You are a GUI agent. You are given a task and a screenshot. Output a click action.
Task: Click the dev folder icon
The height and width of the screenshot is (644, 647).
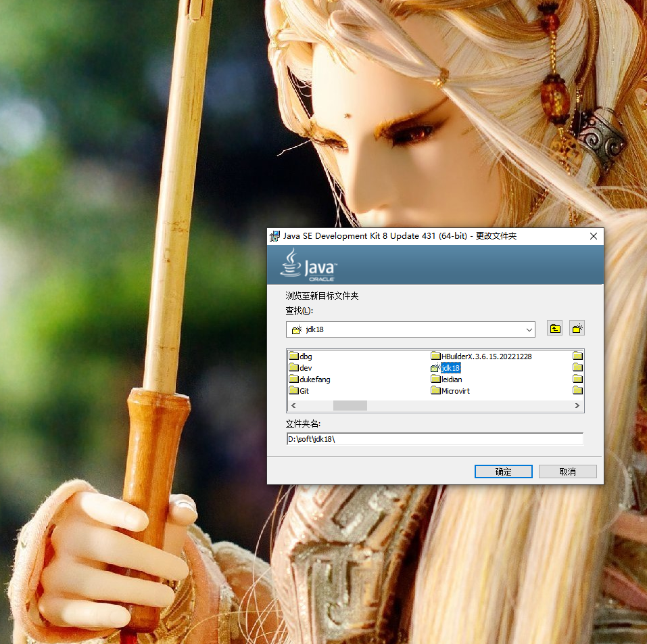point(294,367)
